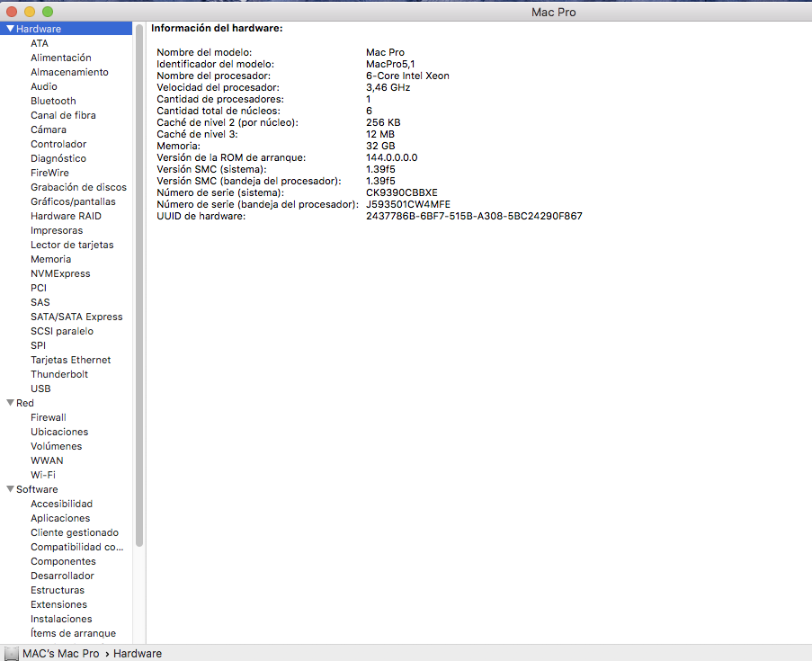
Task: Open Ítems de arranque entry
Action: (73, 633)
